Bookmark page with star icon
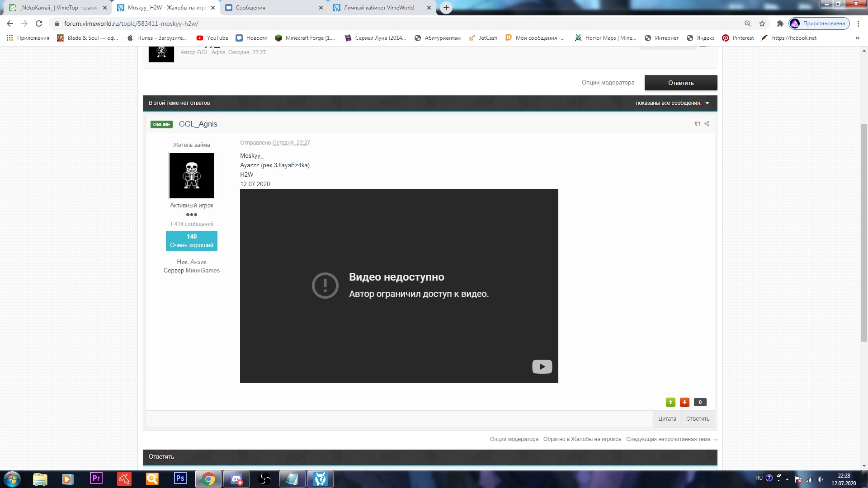This screenshot has height=488, width=868. [762, 23]
